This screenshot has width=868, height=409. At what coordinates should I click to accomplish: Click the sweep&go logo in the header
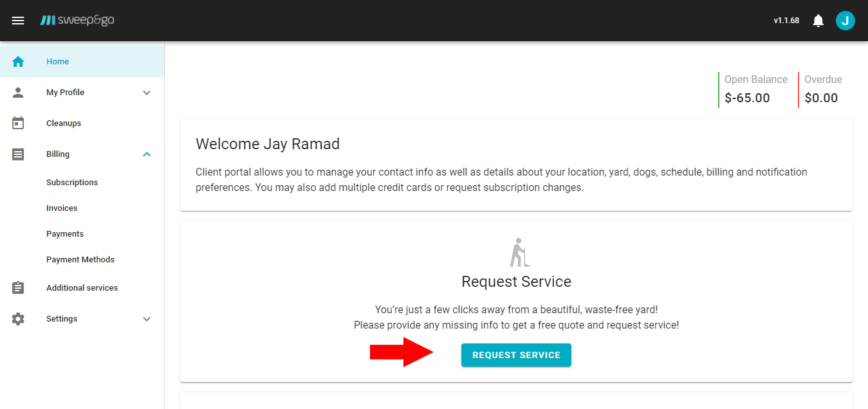point(77,20)
